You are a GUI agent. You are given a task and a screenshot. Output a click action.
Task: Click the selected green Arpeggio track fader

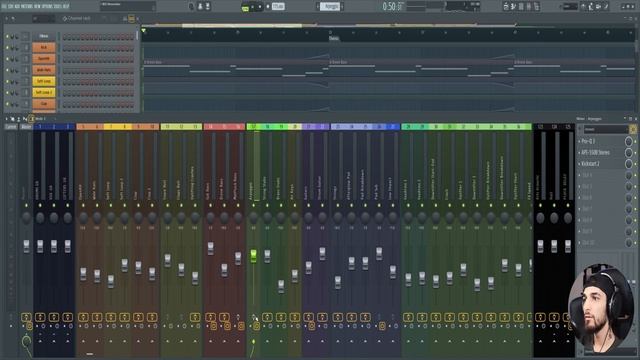tap(253, 256)
